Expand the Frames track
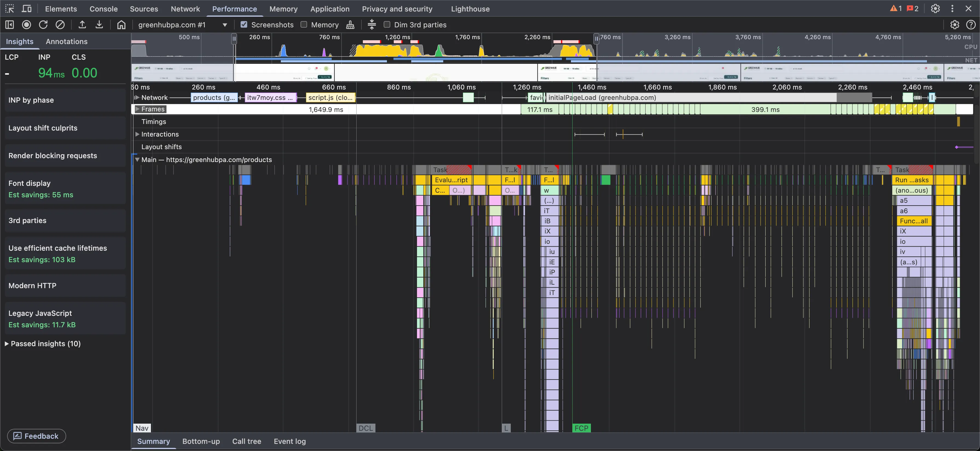 [137, 109]
